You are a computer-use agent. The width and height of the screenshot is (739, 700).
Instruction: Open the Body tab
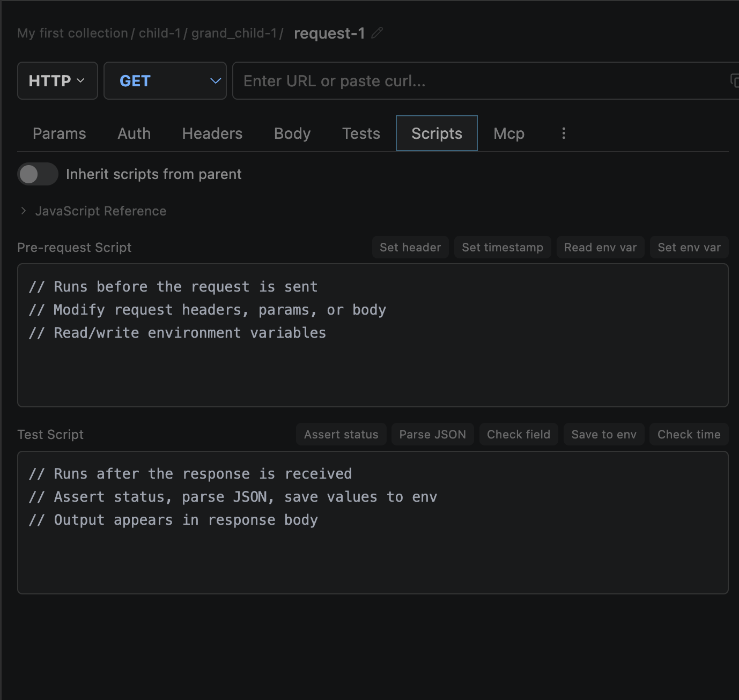tap(292, 133)
